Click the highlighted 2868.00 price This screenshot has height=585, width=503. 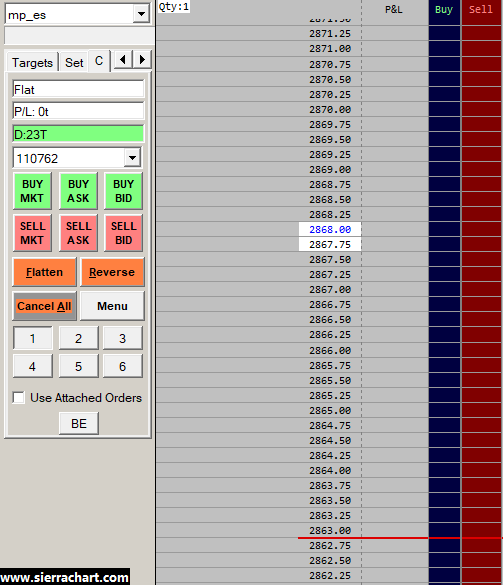(x=330, y=229)
